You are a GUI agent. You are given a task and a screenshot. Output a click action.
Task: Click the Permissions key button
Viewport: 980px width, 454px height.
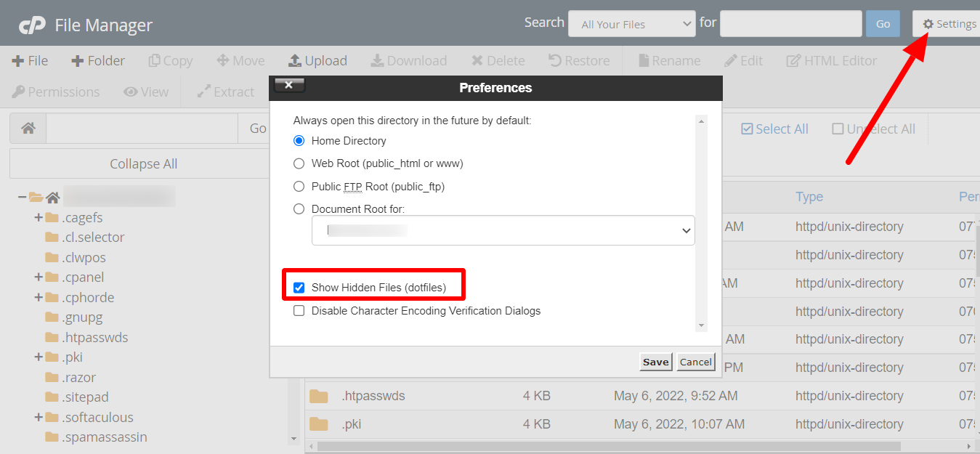click(56, 92)
